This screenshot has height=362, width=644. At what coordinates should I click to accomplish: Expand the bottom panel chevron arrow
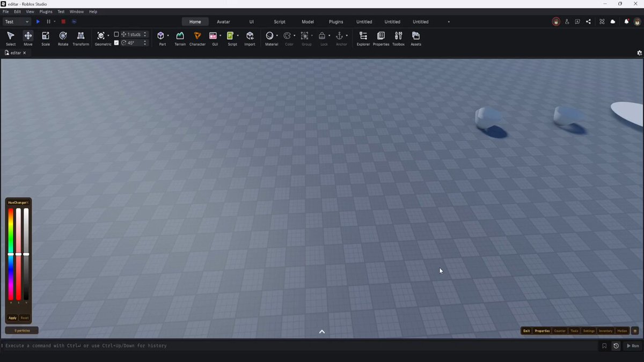pyautogui.click(x=322, y=332)
